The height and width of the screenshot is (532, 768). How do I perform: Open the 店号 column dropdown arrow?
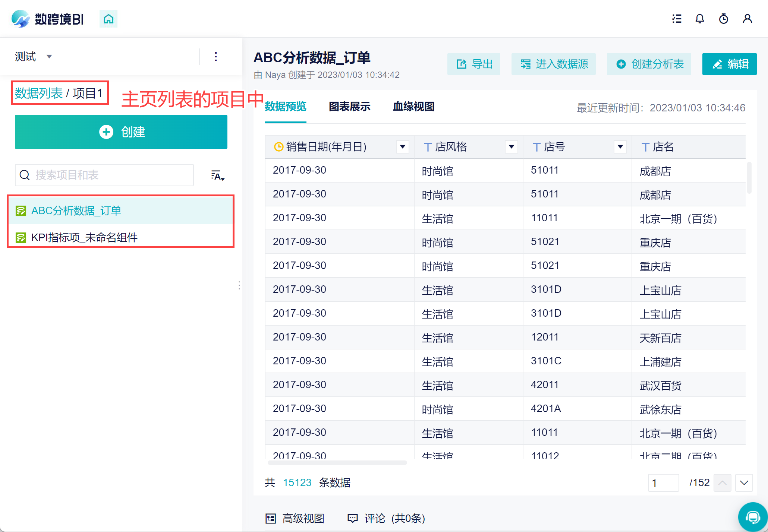pos(620,147)
